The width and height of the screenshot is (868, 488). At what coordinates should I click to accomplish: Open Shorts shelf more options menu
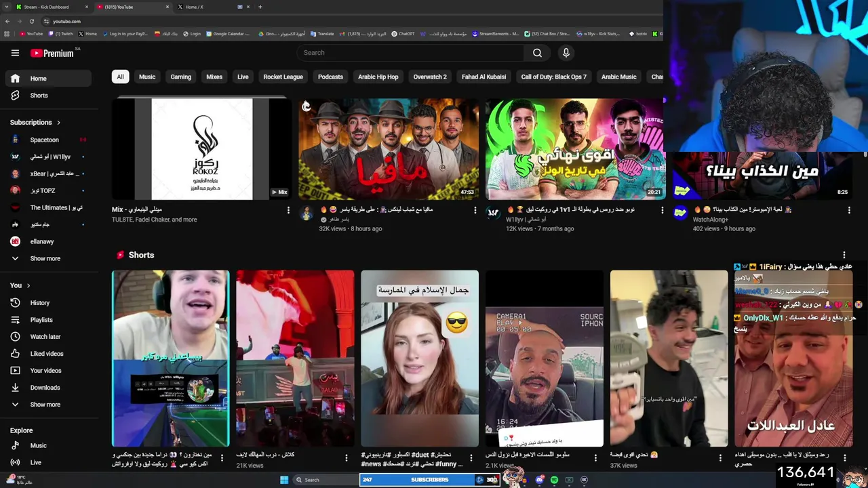tap(844, 255)
